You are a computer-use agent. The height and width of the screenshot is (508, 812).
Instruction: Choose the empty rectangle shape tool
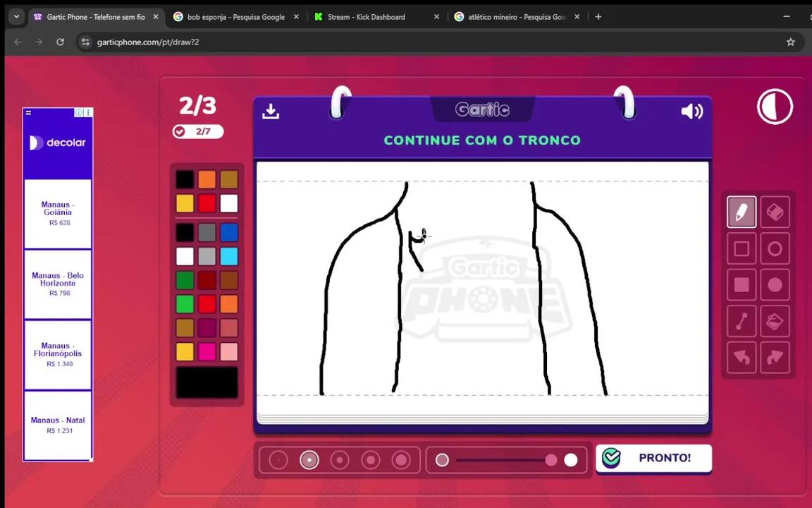(x=741, y=249)
